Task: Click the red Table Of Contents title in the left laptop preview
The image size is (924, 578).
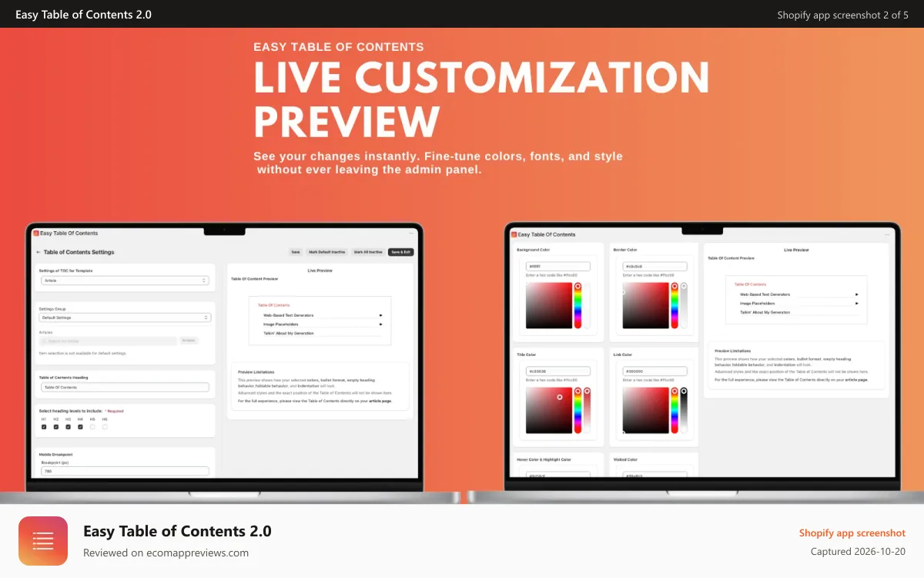Action: coord(273,305)
